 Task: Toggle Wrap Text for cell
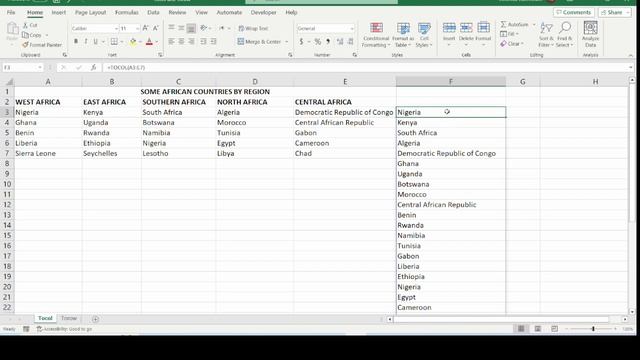(253, 28)
